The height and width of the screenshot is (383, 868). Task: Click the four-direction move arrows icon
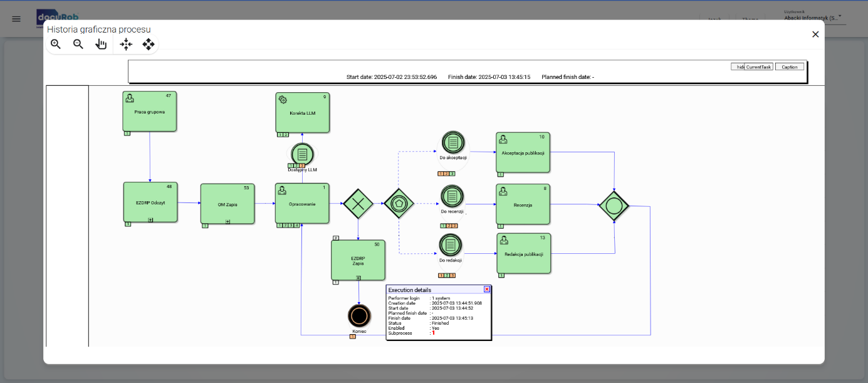pos(149,44)
